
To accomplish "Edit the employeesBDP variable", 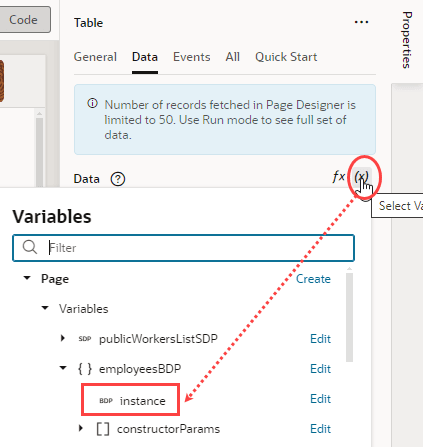I will (320, 369).
